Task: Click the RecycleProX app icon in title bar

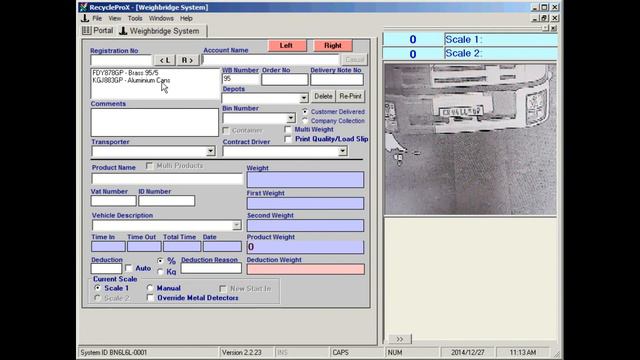Action: tap(83, 7)
